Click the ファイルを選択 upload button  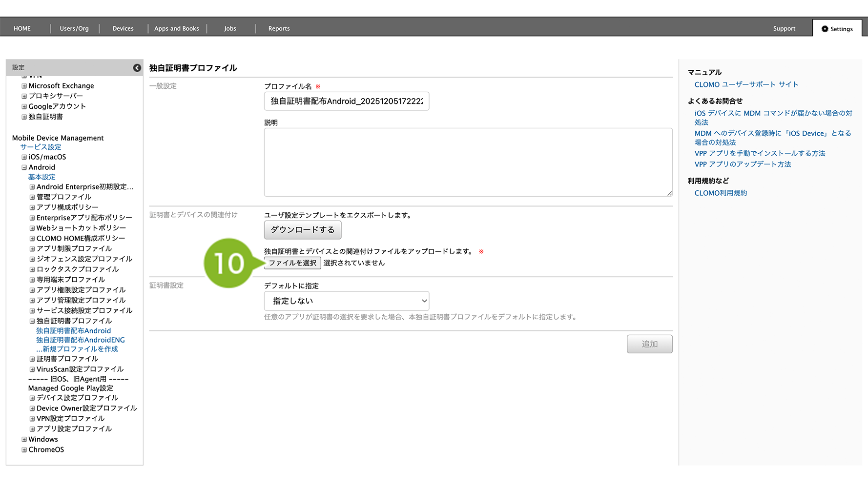[x=292, y=263]
